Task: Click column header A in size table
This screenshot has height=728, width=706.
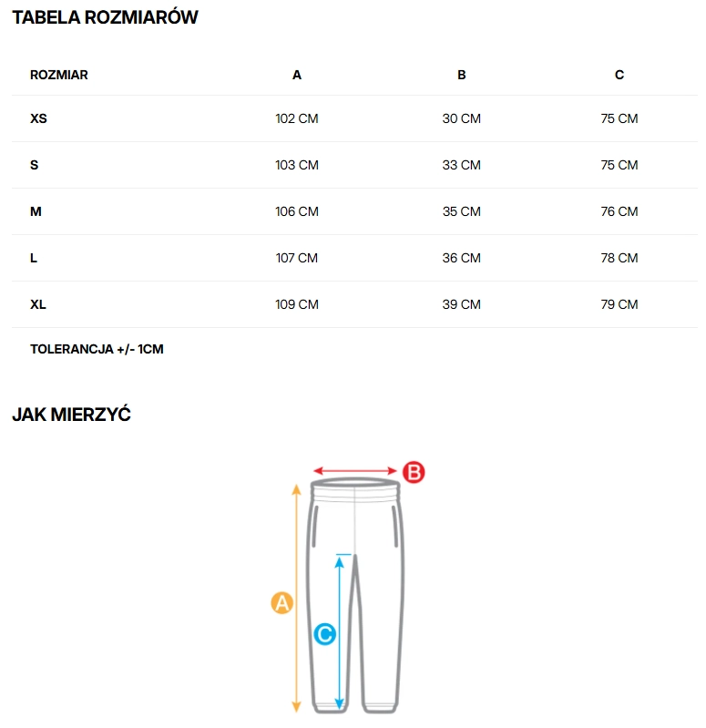Action: tap(297, 75)
